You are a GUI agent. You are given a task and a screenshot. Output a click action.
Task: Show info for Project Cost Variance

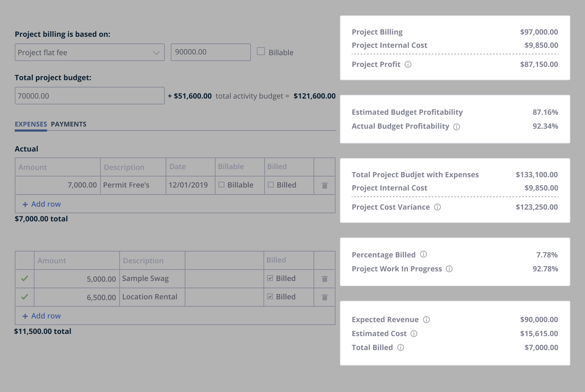click(437, 207)
